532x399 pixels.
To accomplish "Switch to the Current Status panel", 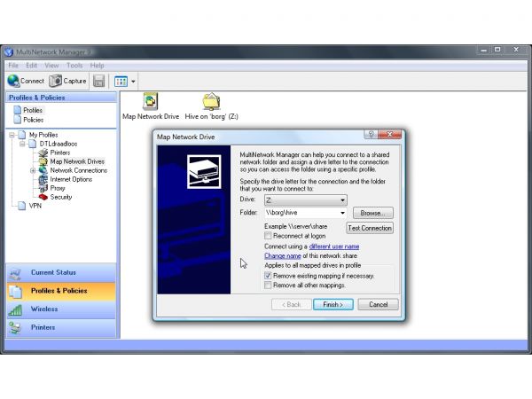I will pyautogui.click(x=61, y=273).
